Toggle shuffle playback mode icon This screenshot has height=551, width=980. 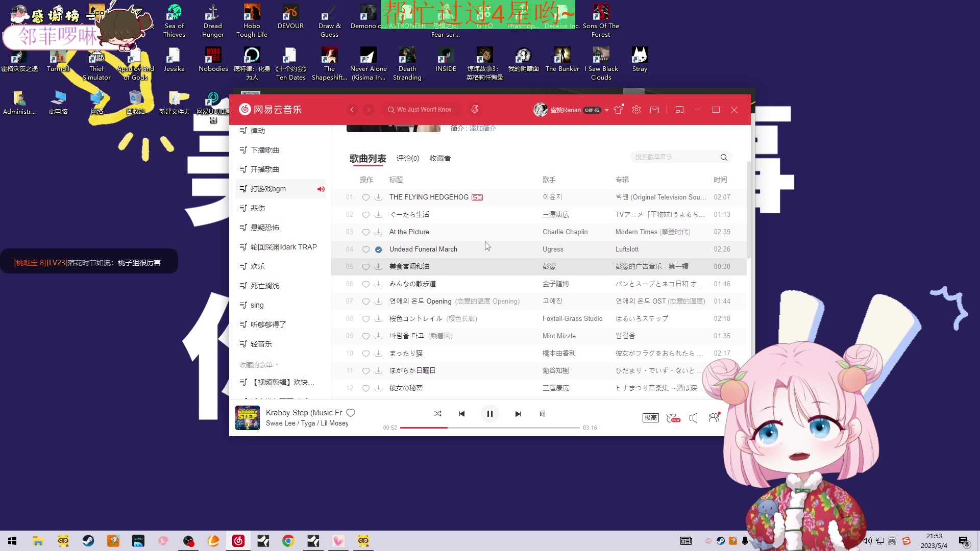point(437,414)
